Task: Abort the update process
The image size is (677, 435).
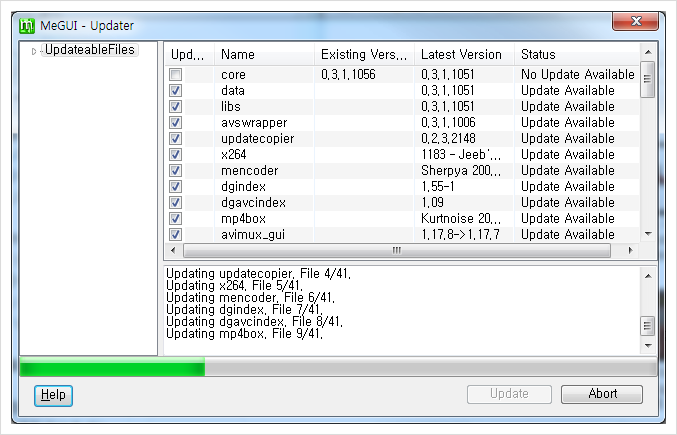Action: click(602, 394)
